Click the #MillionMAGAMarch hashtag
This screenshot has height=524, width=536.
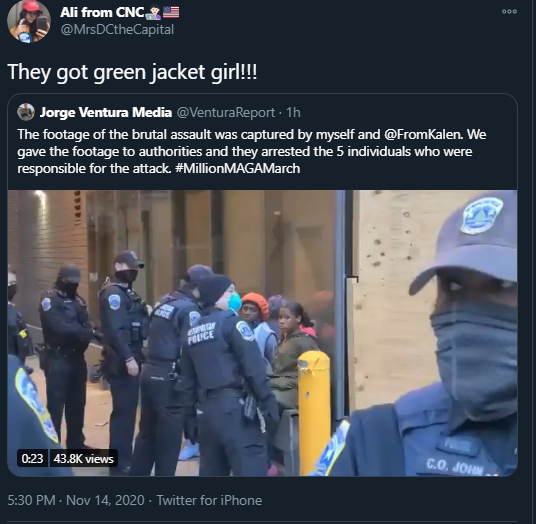coord(238,169)
